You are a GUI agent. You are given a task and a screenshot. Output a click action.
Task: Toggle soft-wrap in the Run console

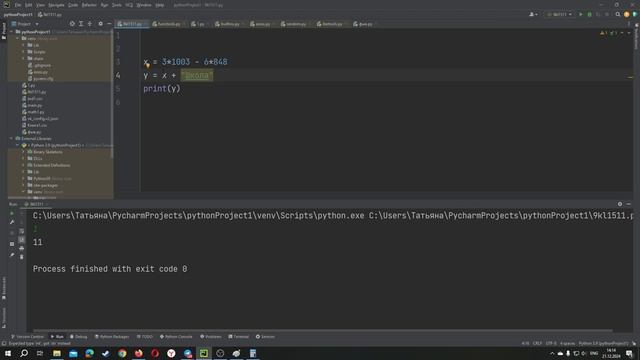22,231
